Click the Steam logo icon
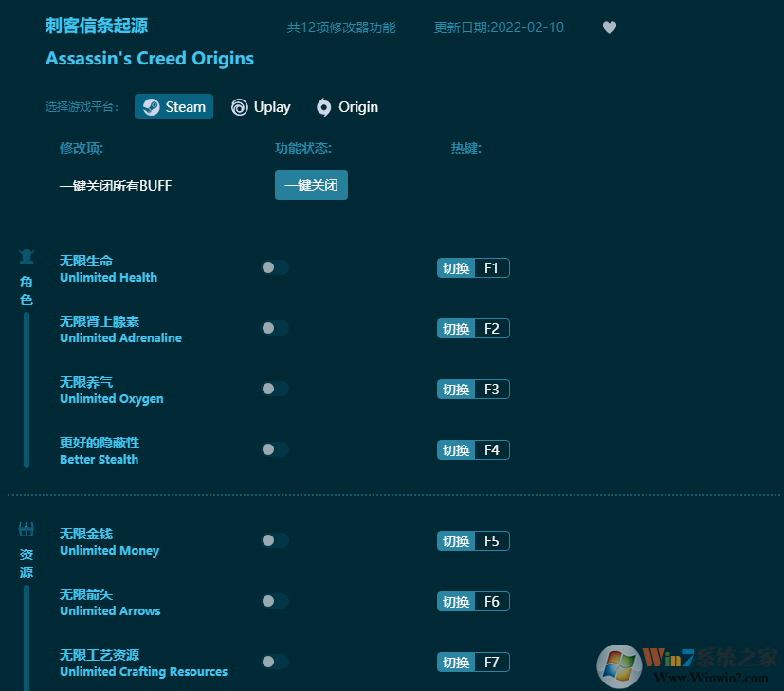784x691 pixels. point(150,107)
